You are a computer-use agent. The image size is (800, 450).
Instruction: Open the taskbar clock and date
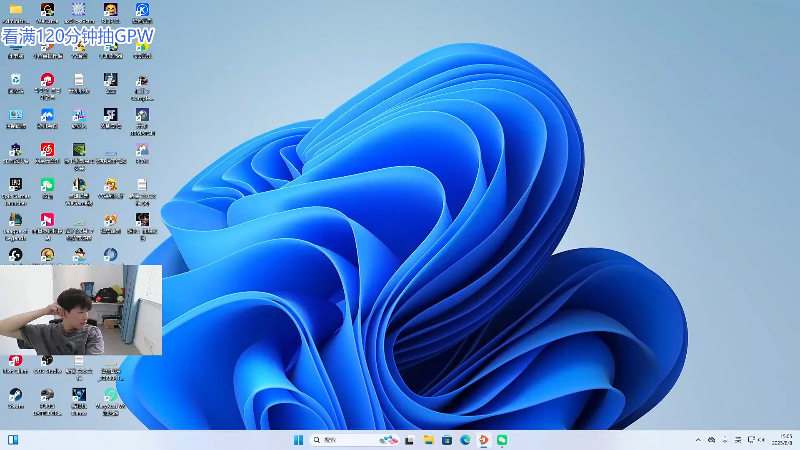coord(783,440)
